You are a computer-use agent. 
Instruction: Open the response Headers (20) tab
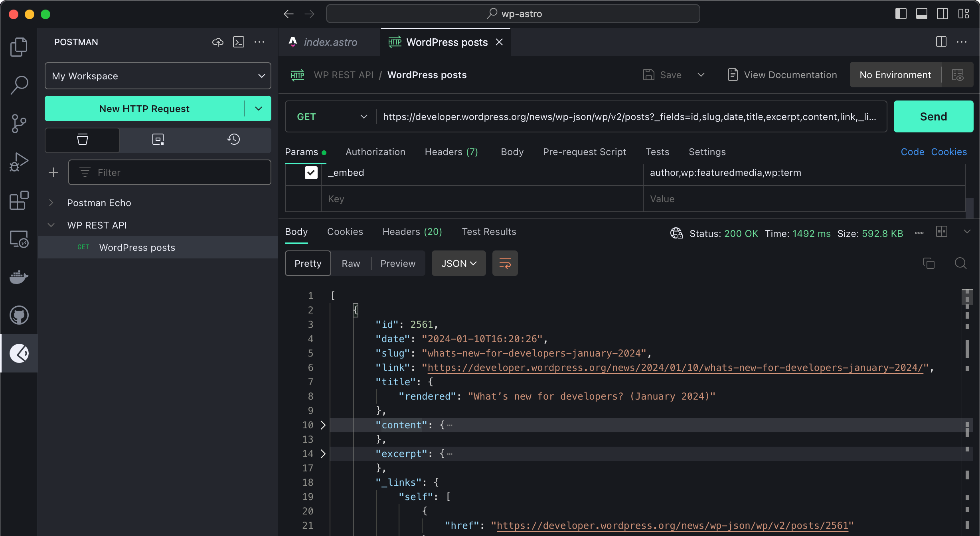click(x=412, y=232)
